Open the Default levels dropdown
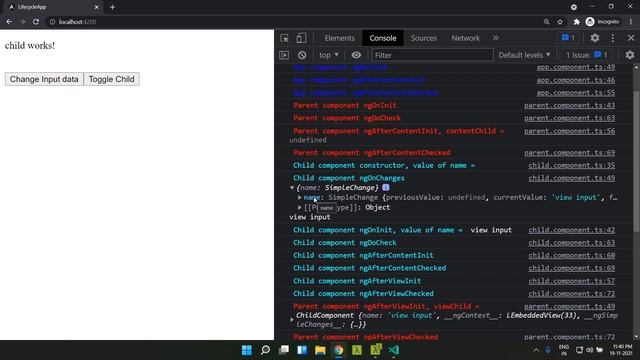 coord(524,55)
